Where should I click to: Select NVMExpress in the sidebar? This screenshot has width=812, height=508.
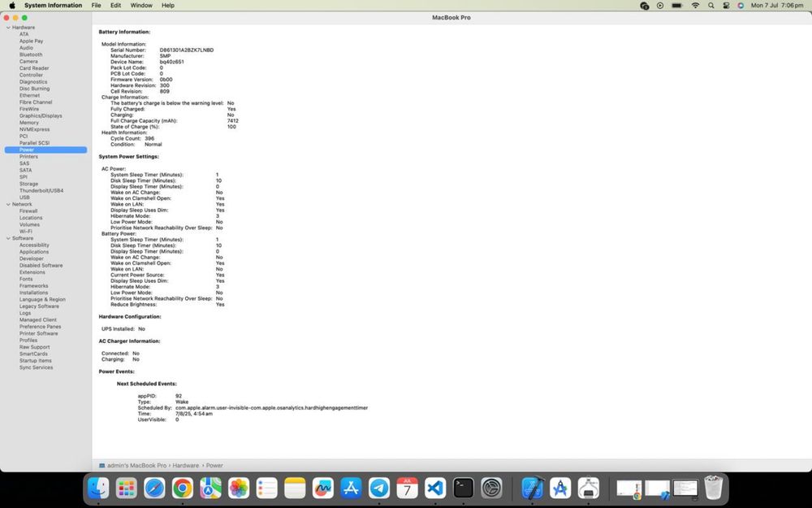[34, 129]
